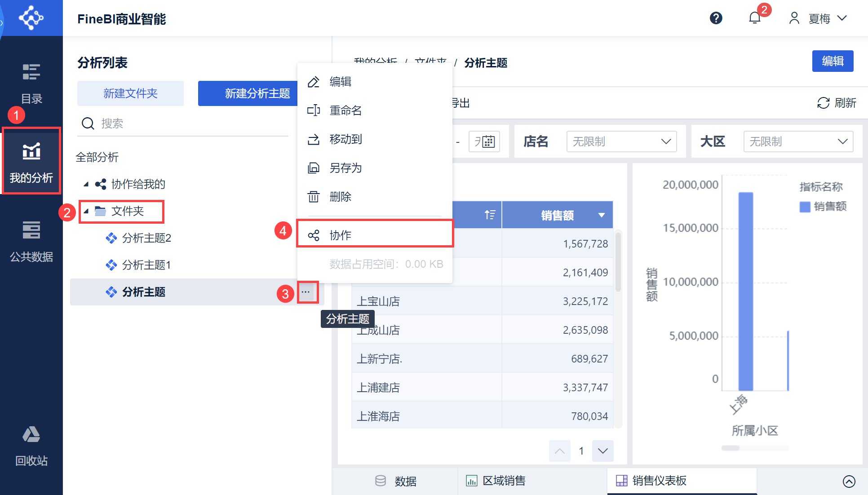Screen dimensions: 868x495
Task: Click the 销售额 legend color swatch
Action: pyautogui.click(x=805, y=207)
